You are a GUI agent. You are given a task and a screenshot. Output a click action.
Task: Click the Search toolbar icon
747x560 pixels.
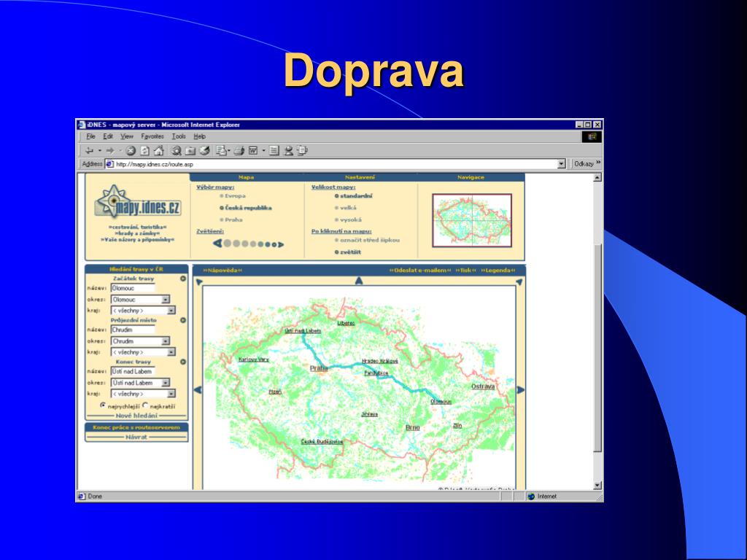click(x=177, y=151)
